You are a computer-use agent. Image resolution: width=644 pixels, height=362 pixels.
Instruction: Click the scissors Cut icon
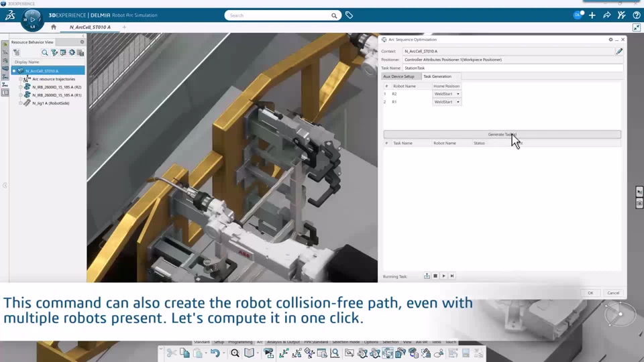(172, 353)
